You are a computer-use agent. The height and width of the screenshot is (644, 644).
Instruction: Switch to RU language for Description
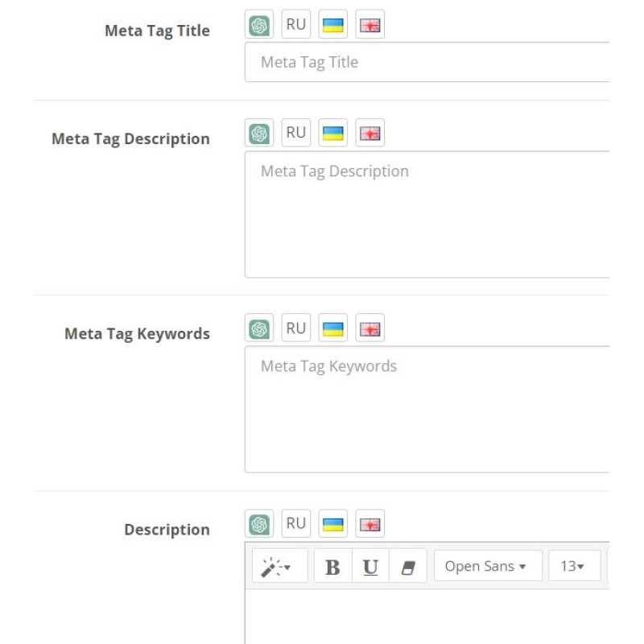[295, 522]
